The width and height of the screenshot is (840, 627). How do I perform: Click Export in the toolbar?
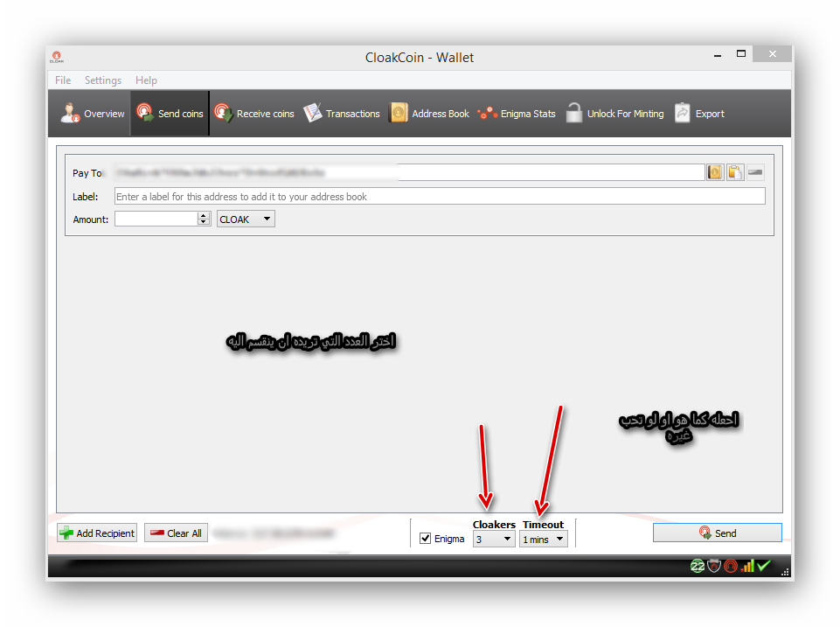pyautogui.click(x=699, y=114)
